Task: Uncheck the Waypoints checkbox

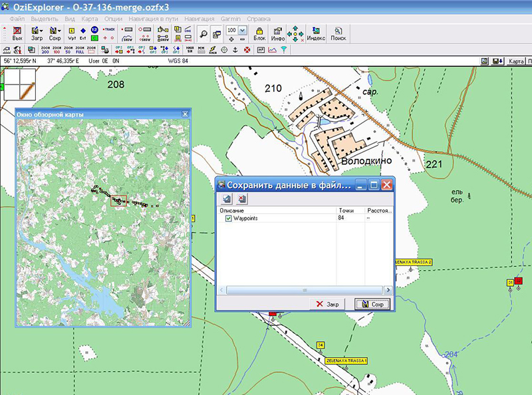Action: point(228,218)
